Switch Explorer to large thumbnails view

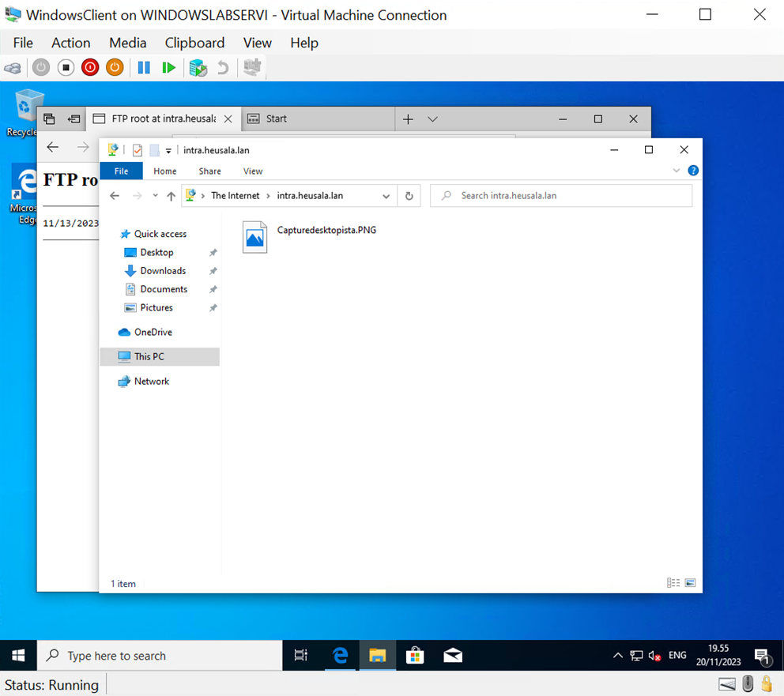[x=689, y=582]
